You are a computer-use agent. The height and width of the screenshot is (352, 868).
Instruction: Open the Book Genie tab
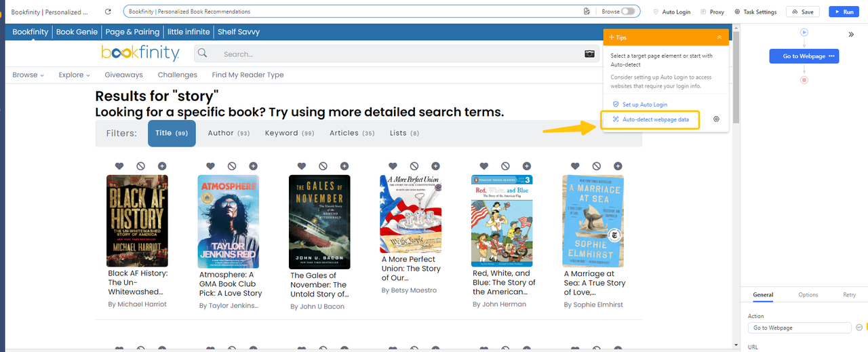pos(77,32)
